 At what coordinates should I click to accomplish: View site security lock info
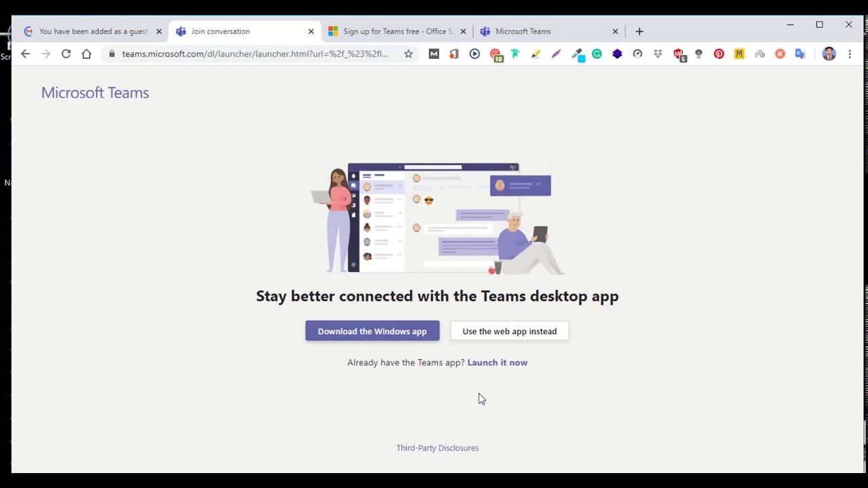click(112, 54)
